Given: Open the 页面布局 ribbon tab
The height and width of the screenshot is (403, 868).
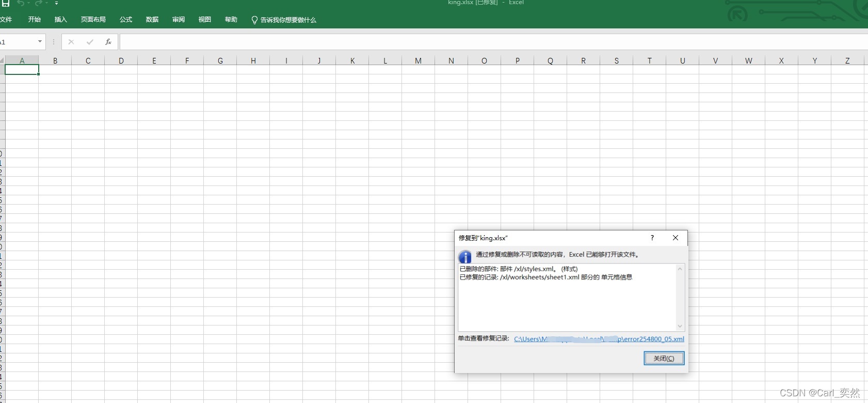Looking at the screenshot, I should pyautogui.click(x=93, y=20).
